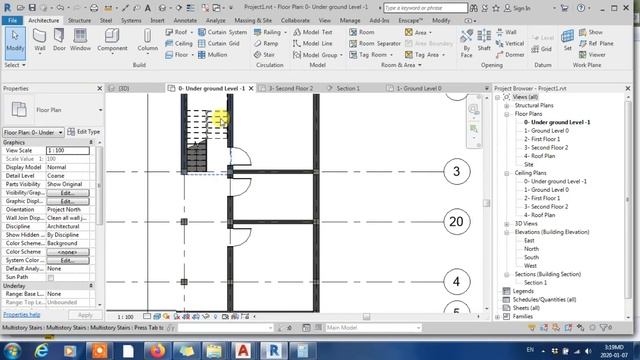Click the Floor tool
640x360 pixels.
pos(179,55)
